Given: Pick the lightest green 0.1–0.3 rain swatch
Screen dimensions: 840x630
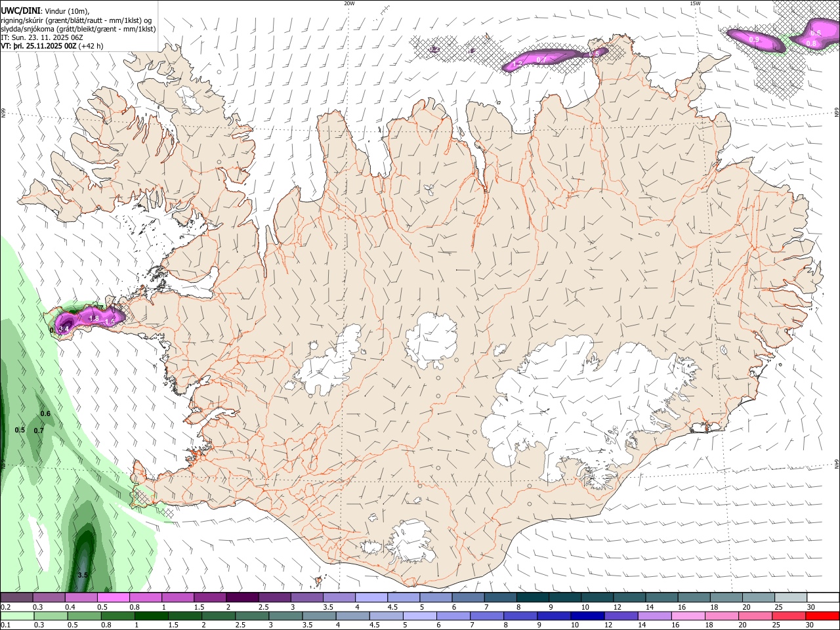Looking at the screenshot, I should point(16,616).
